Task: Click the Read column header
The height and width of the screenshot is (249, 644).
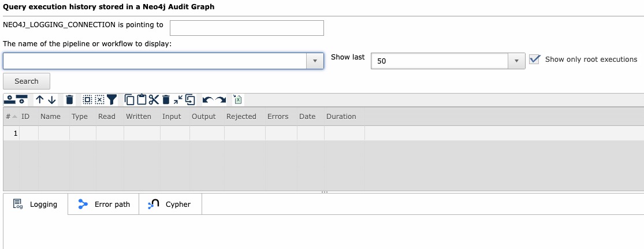Action: coord(110,116)
